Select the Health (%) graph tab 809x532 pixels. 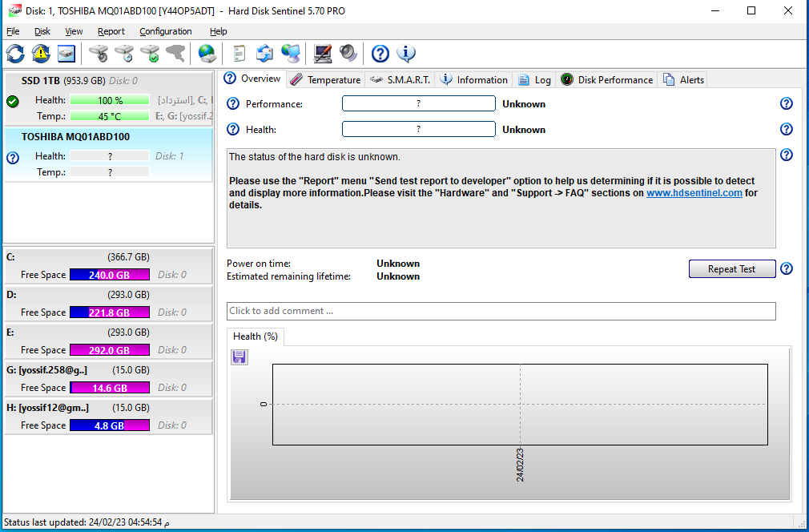[x=256, y=337]
